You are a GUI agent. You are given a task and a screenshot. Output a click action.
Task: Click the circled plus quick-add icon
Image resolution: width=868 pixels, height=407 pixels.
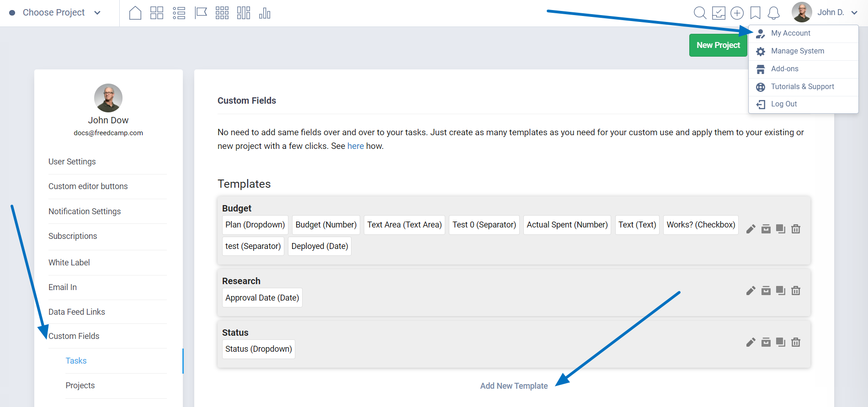click(x=737, y=13)
